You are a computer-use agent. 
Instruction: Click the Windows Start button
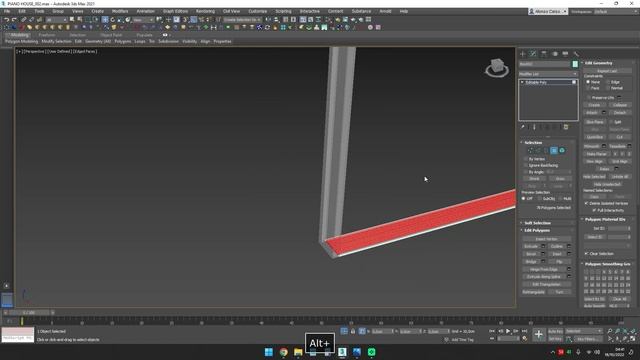click(269, 352)
